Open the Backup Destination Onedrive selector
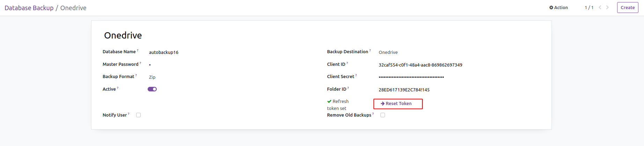The image size is (644, 146). click(x=388, y=53)
